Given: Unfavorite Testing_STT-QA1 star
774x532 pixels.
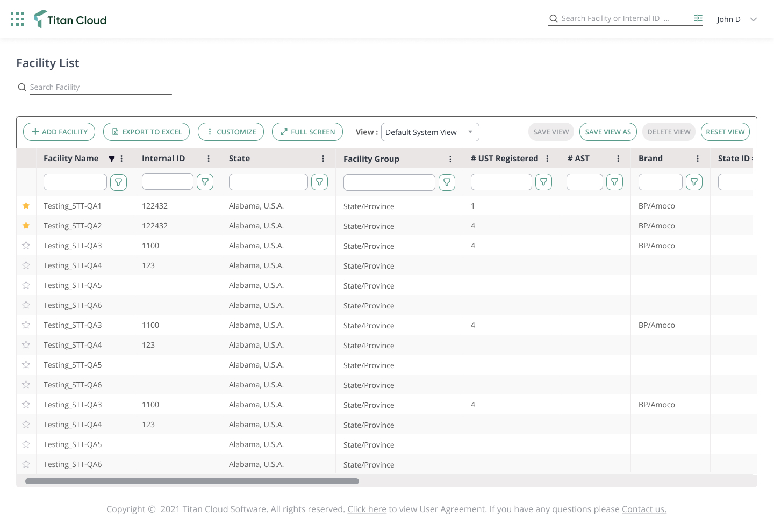Looking at the screenshot, I should pos(26,206).
